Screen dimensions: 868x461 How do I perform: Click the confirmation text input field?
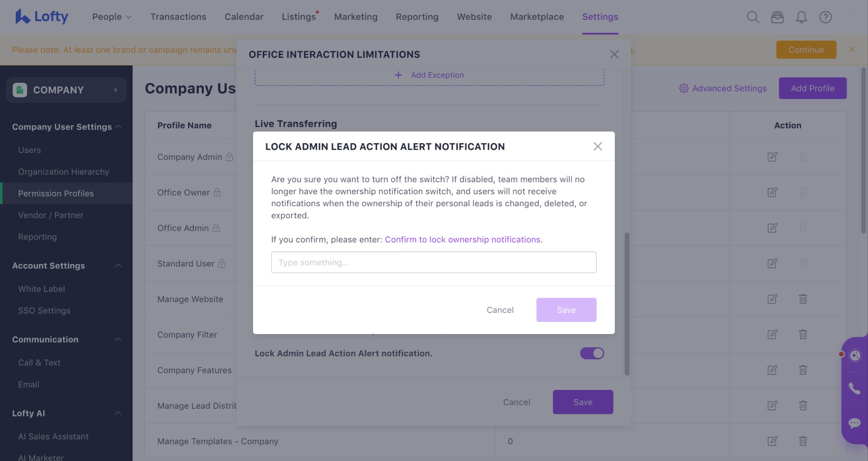click(433, 262)
